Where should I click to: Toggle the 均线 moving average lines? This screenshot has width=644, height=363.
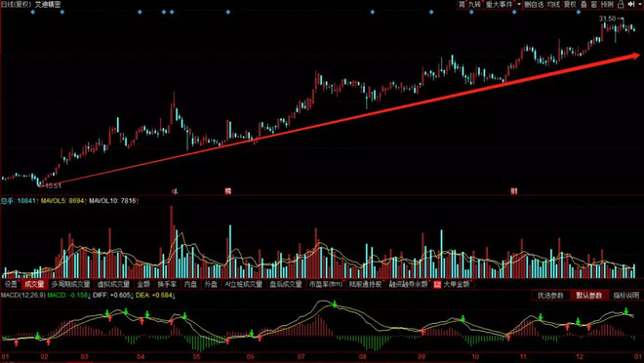[553, 4]
